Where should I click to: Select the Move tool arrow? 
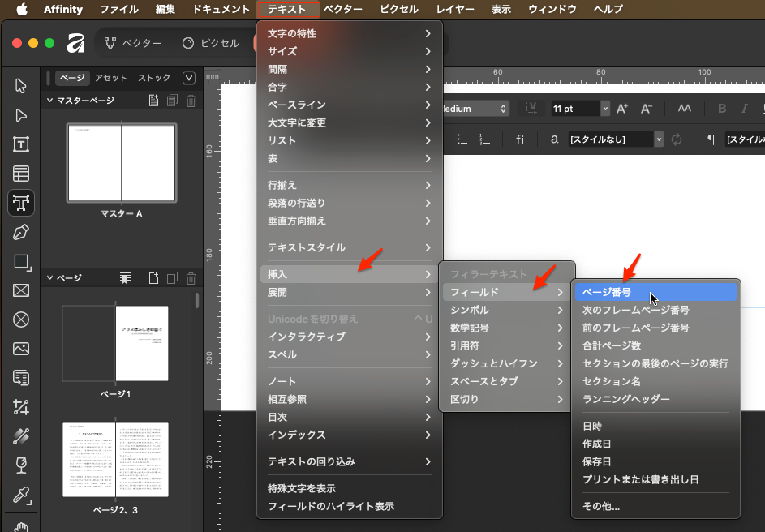pos(21,86)
